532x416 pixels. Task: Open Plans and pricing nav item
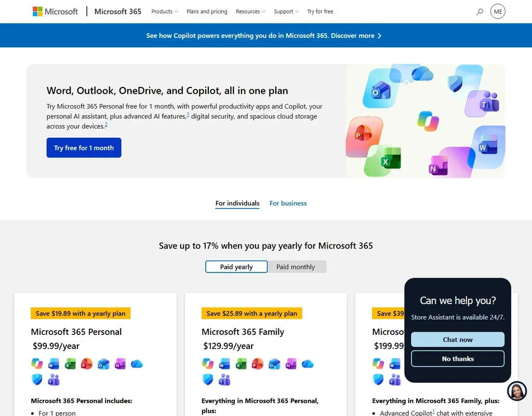coord(207,11)
